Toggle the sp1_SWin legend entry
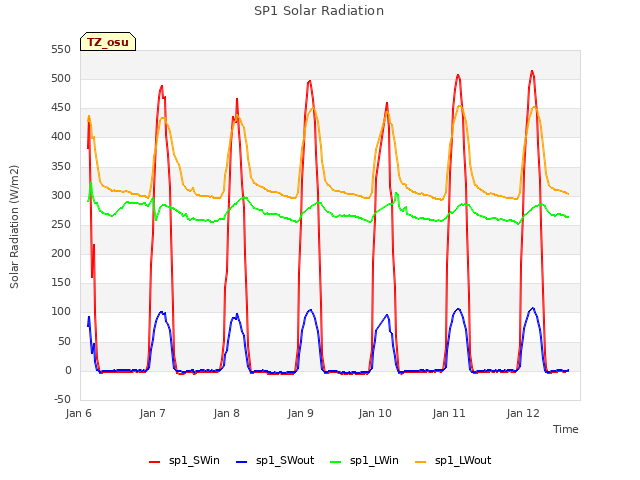The image size is (640, 480). point(184,461)
